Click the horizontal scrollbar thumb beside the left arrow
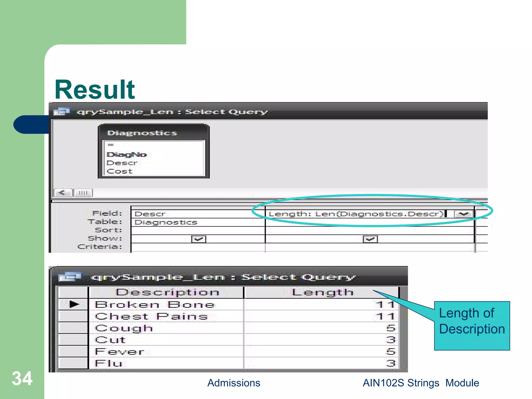This screenshot has height=399, width=532. coord(83,192)
